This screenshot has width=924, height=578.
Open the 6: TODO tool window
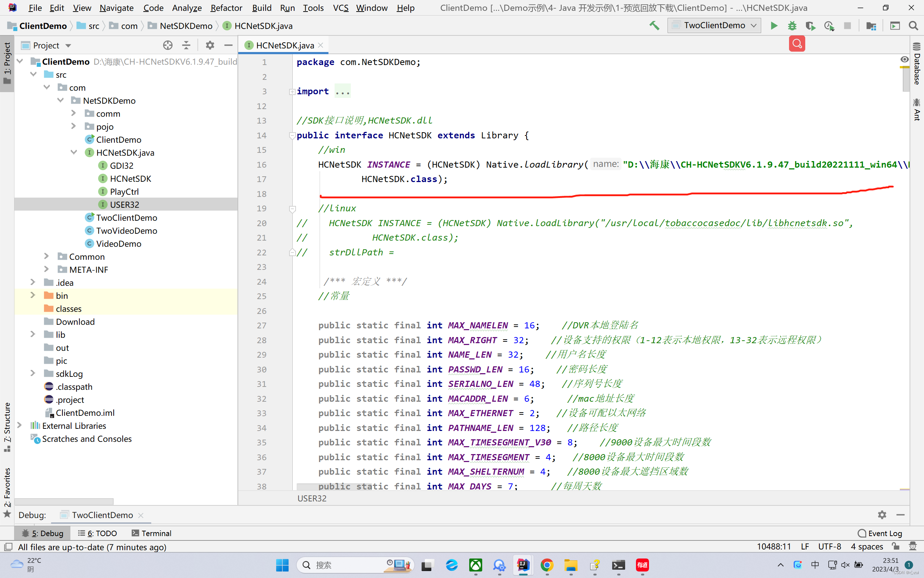(x=97, y=533)
